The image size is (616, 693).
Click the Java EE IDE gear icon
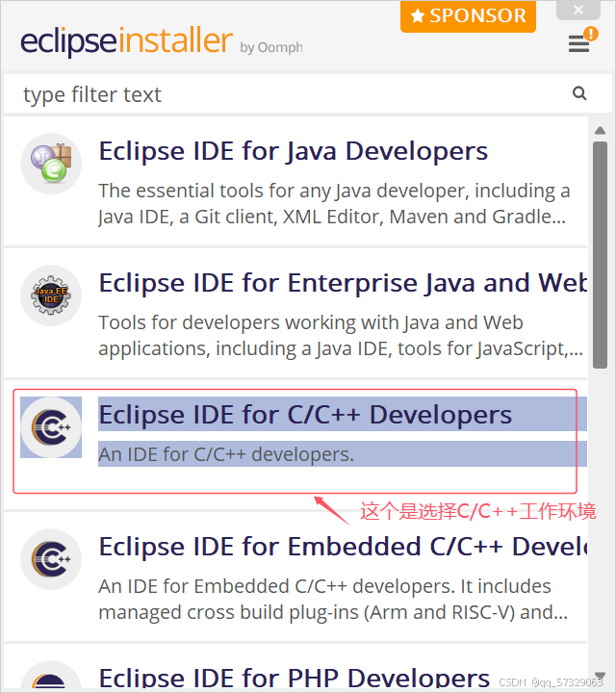coord(51,295)
